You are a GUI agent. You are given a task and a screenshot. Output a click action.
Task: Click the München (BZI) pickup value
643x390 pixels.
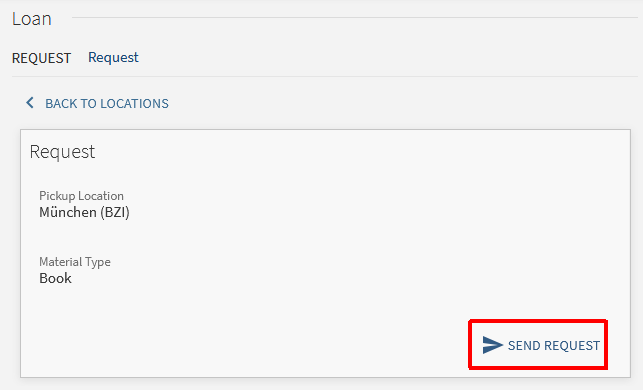pyautogui.click(x=84, y=212)
